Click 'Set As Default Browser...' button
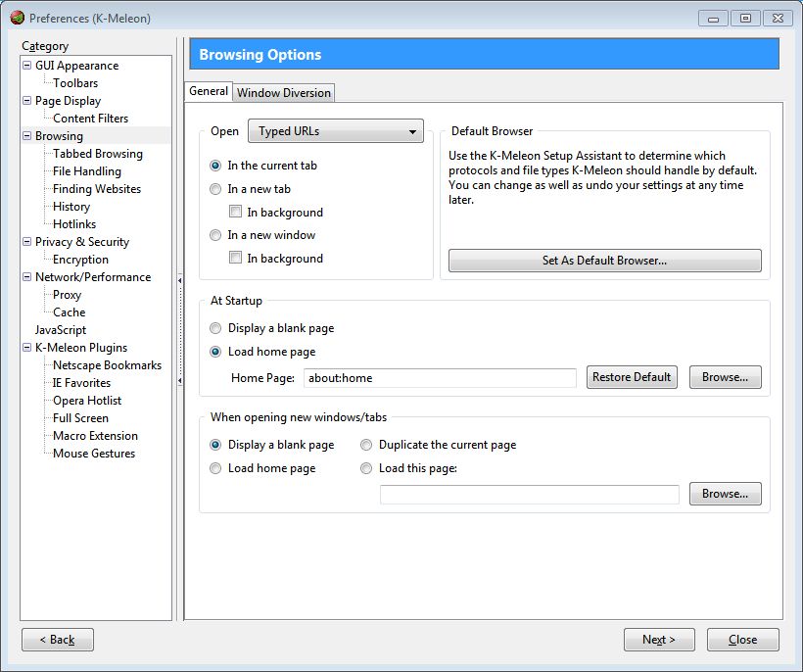803x672 pixels. coord(605,261)
